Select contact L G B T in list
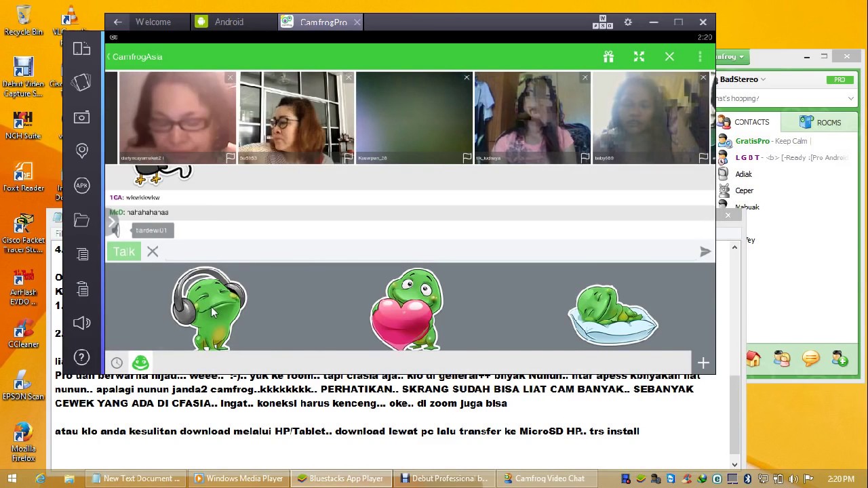The image size is (868, 488). pos(787,157)
